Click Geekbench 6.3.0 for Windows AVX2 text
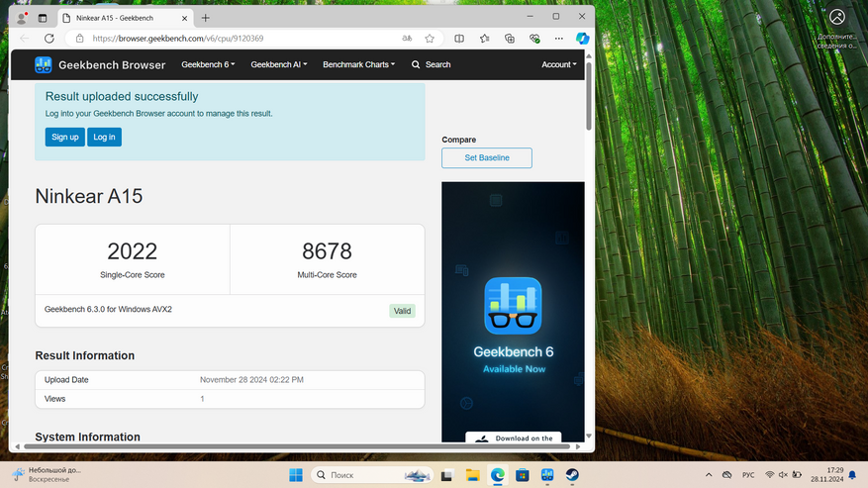 [108, 309]
